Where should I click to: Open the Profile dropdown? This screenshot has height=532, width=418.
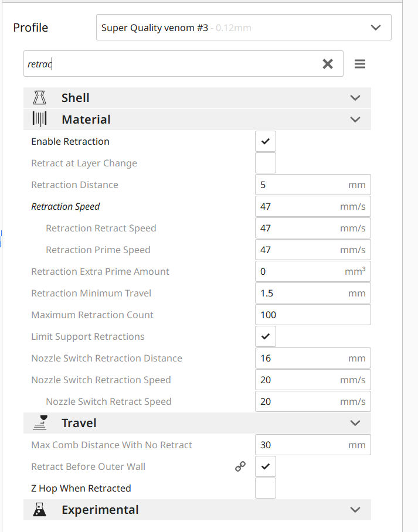243,28
